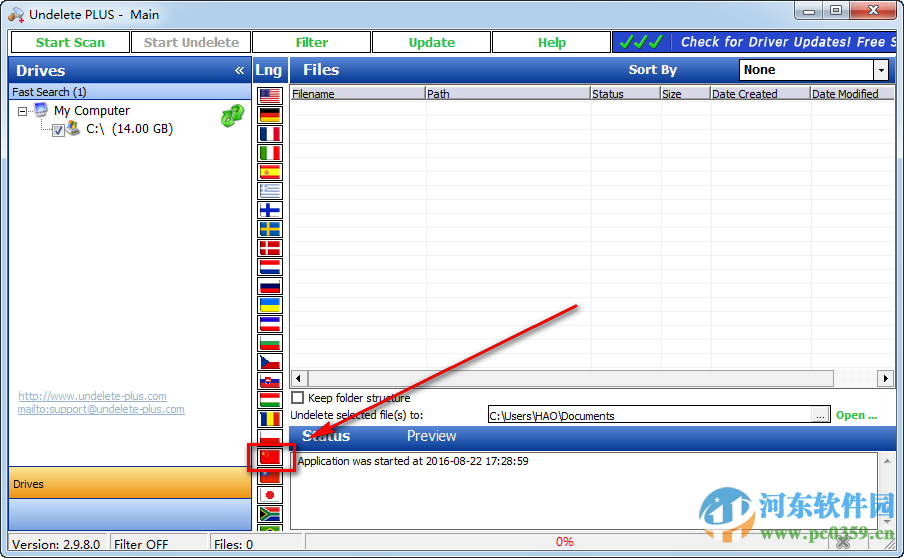Click the green refresh drives icon
The height and width of the screenshot is (558, 904).
232,116
